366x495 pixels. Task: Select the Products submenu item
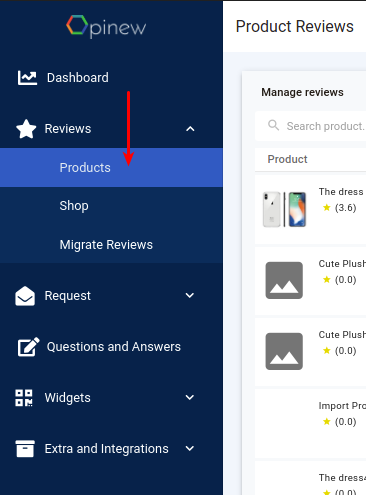[x=111, y=168]
